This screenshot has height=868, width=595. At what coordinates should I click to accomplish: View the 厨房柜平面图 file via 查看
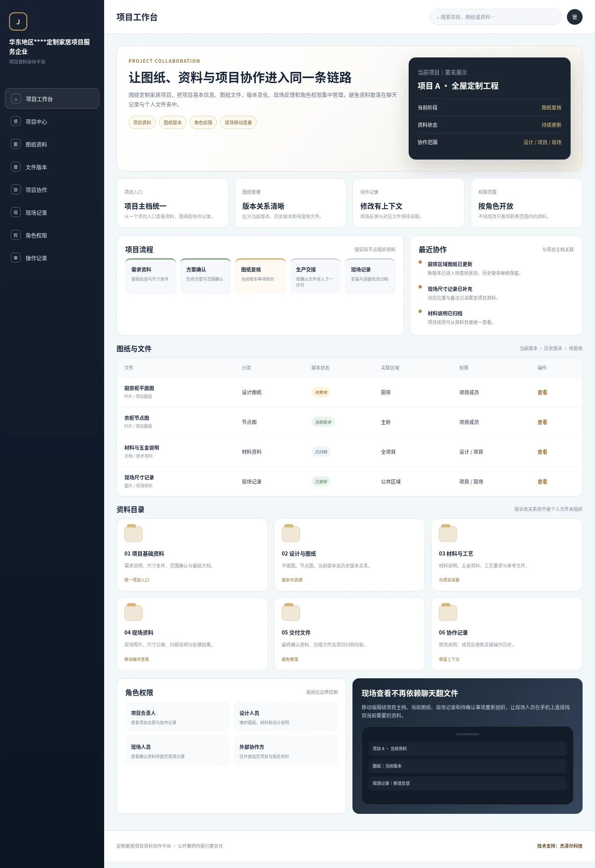pyautogui.click(x=542, y=392)
